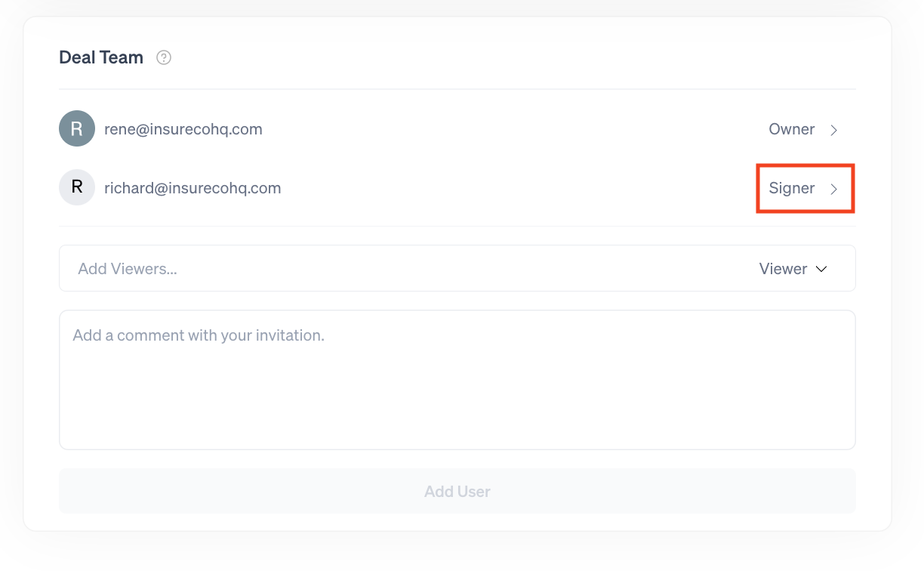
Task: Select the richard@insurecohq.com email text
Action: click(192, 188)
